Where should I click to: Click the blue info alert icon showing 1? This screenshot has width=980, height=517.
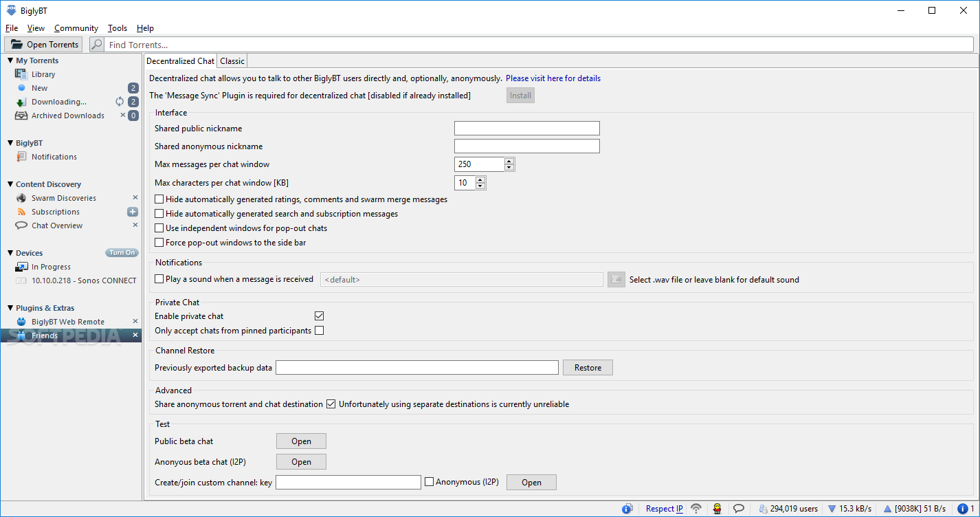point(962,509)
